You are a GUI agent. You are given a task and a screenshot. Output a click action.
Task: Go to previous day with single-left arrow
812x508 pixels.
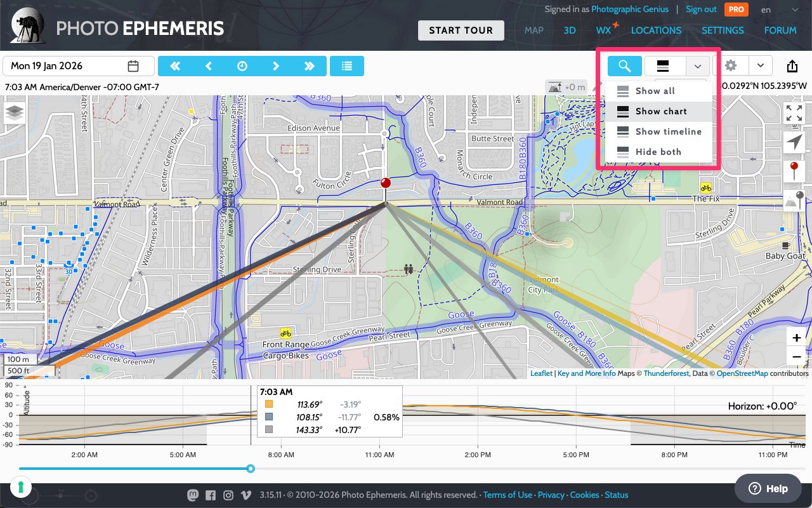pos(208,66)
